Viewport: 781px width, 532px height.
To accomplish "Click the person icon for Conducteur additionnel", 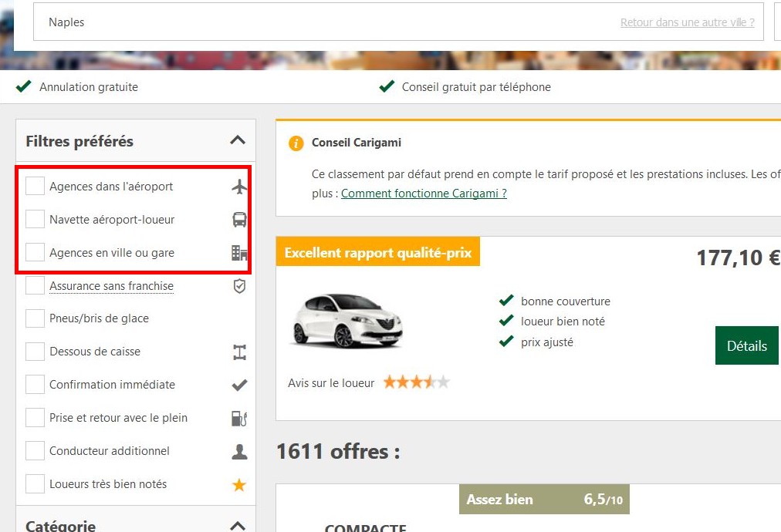I will tap(239, 451).
